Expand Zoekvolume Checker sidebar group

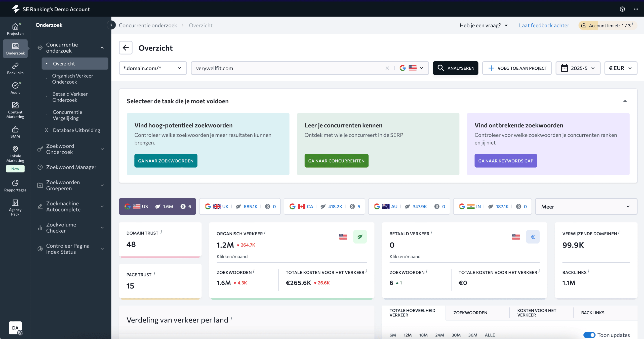click(102, 228)
